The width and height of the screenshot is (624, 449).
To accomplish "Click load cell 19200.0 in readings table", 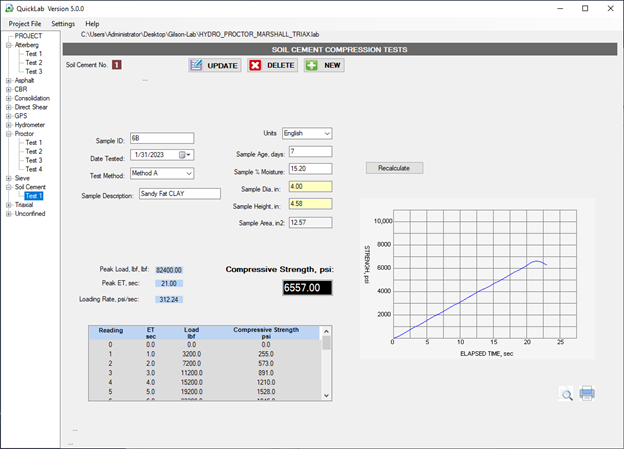I will [x=191, y=392].
